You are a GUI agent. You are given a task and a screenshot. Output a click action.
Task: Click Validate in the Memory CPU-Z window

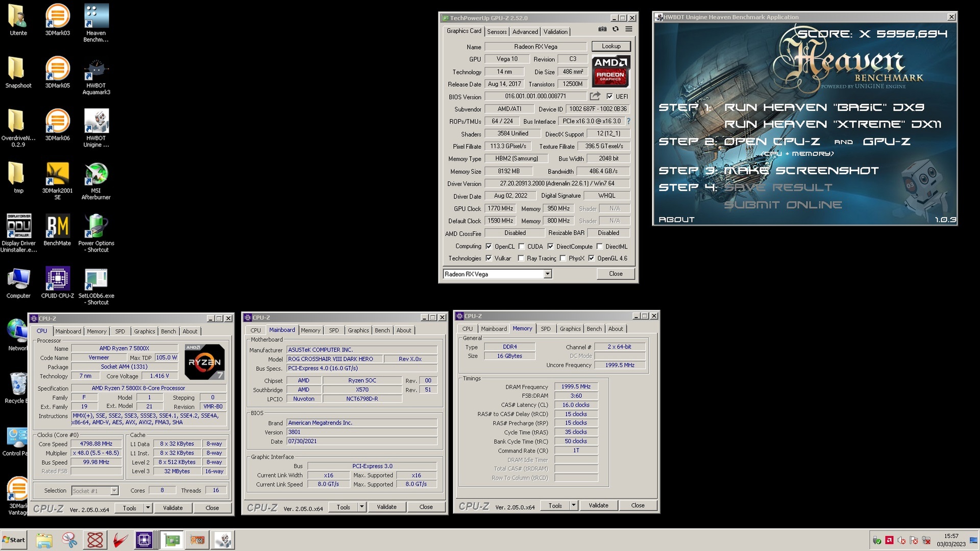click(598, 506)
